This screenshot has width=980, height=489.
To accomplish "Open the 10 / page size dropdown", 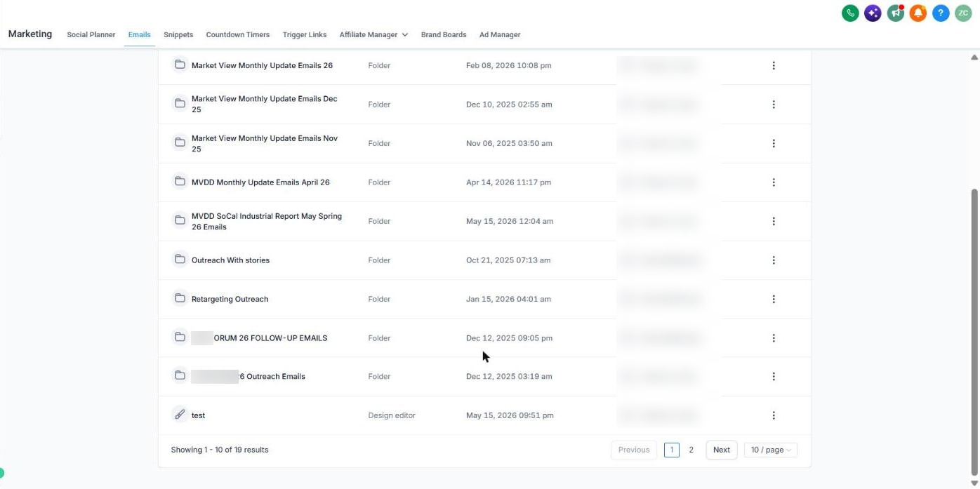I will tap(771, 450).
